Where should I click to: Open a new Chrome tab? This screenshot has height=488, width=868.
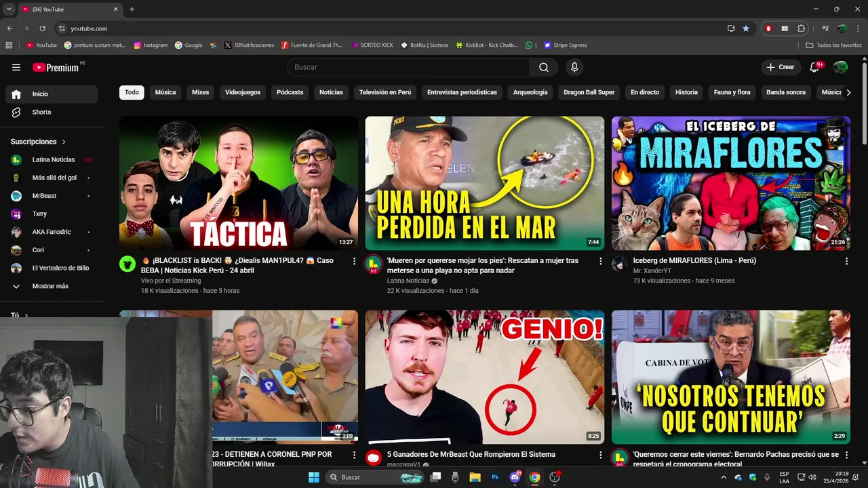[132, 9]
